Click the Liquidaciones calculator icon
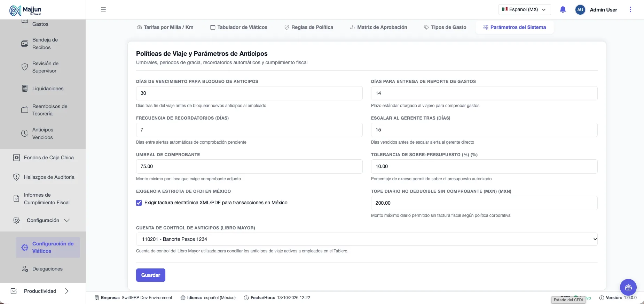This screenshot has height=304, width=644. click(x=25, y=89)
